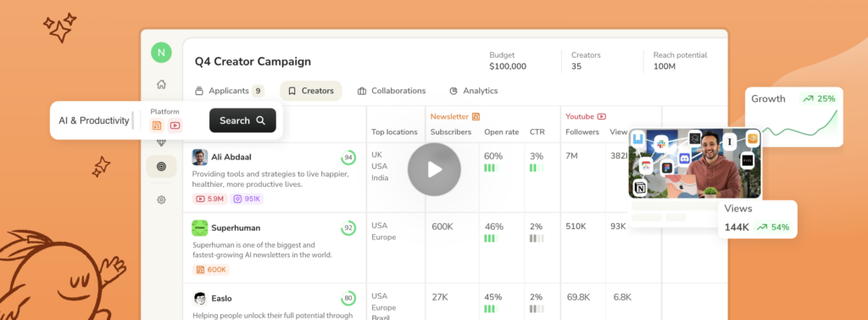Open the Easlo creator name
Viewport: 868px width, 320px height.
(x=221, y=299)
